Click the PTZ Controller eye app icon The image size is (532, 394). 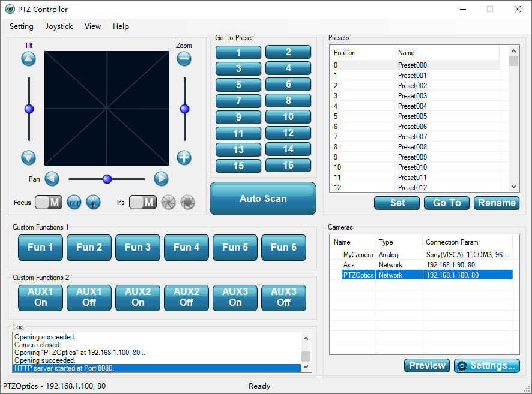coord(10,9)
